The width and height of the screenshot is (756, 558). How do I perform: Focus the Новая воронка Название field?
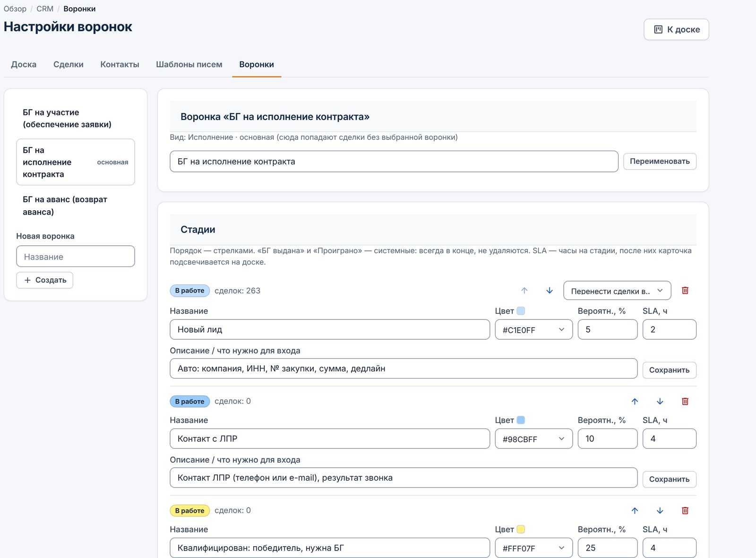[x=76, y=257]
